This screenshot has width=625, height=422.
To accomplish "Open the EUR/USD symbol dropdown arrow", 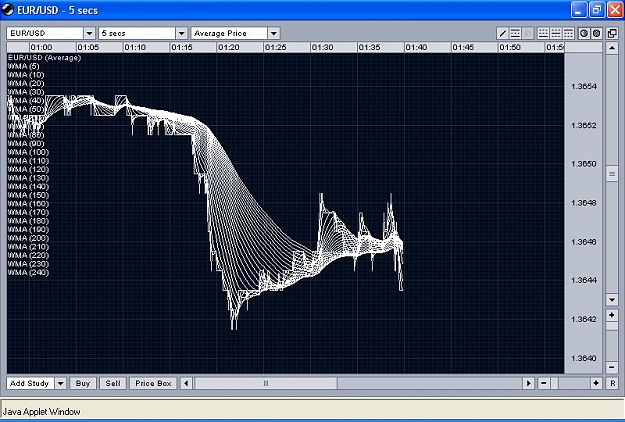I will click(89, 33).
